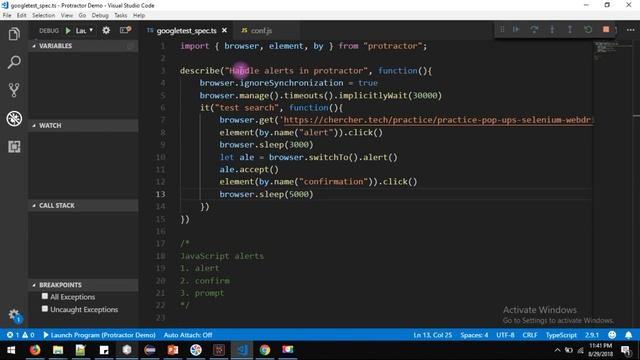This screenshot has height=360, width=640.
Task: Click UTF-8 encoding in status bar
Action: click(x=505, y=335)
